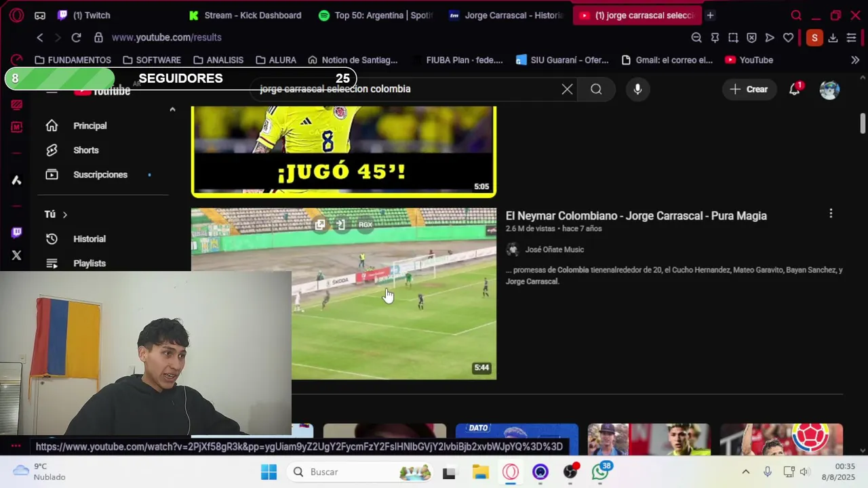Screen dimensions: 868x488
Task: Open Gmail bookmark
Action: click(x=667, y=60)
